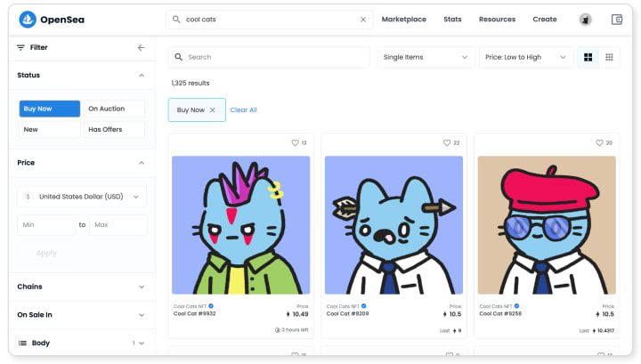
Task: Click the Clear All link
Action: tap(243, 109)
